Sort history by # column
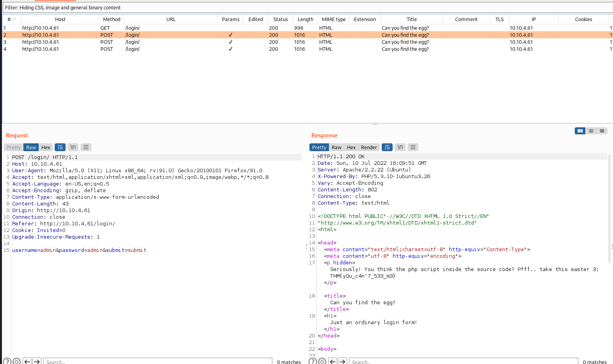The height and width of the screenshot is (364, 613). pos(11,19)
